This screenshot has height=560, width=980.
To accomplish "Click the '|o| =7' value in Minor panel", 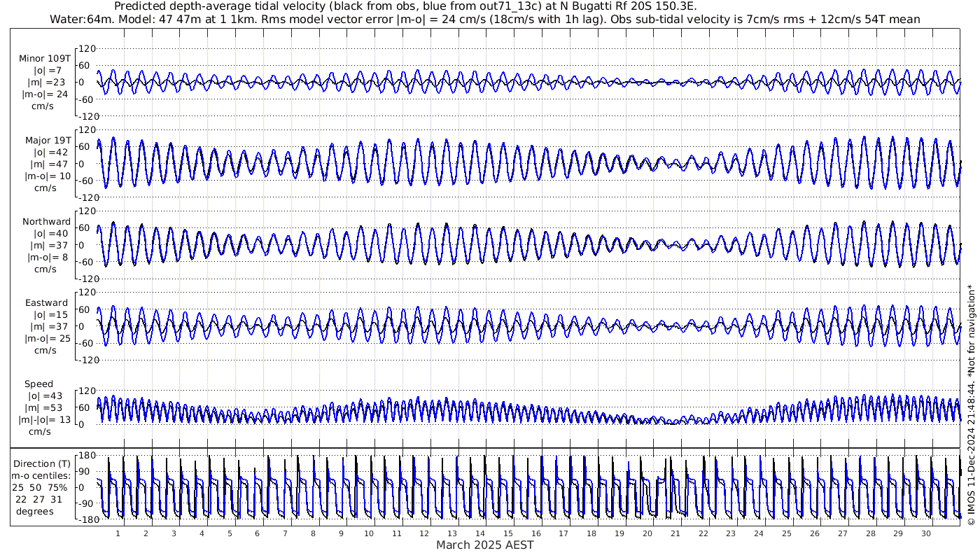I will click(48, 71).
